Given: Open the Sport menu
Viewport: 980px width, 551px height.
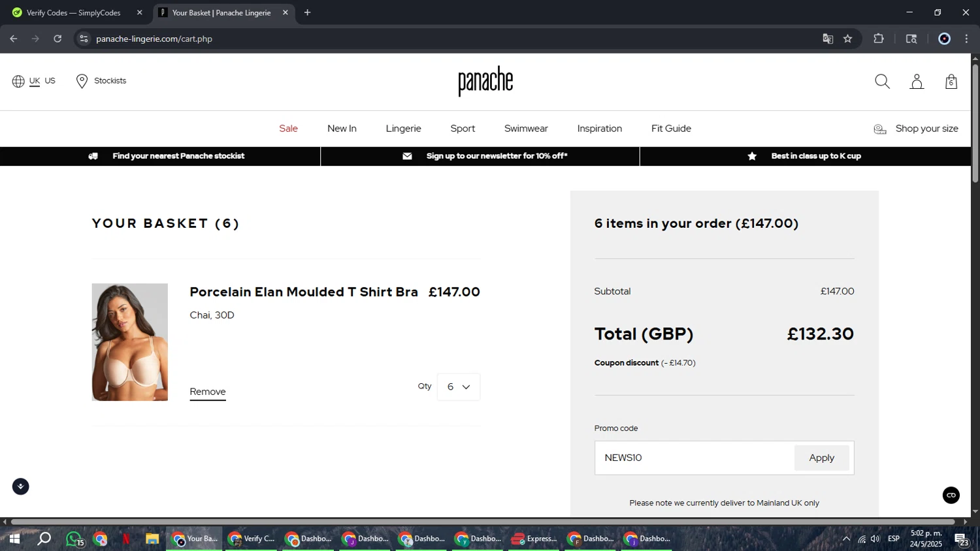Looking at the screenshot, I should point(463,129).
